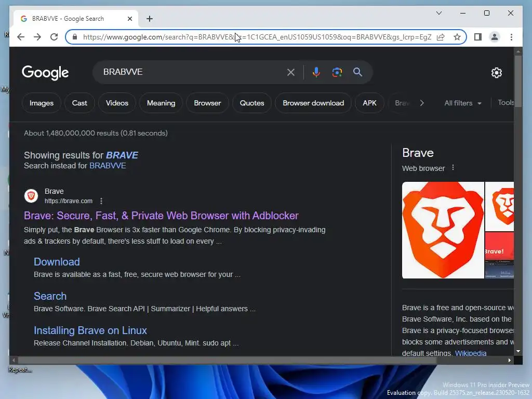Click the https://brave.com URL text
Viewport: 532px width, 399px height.
[68, 201]
